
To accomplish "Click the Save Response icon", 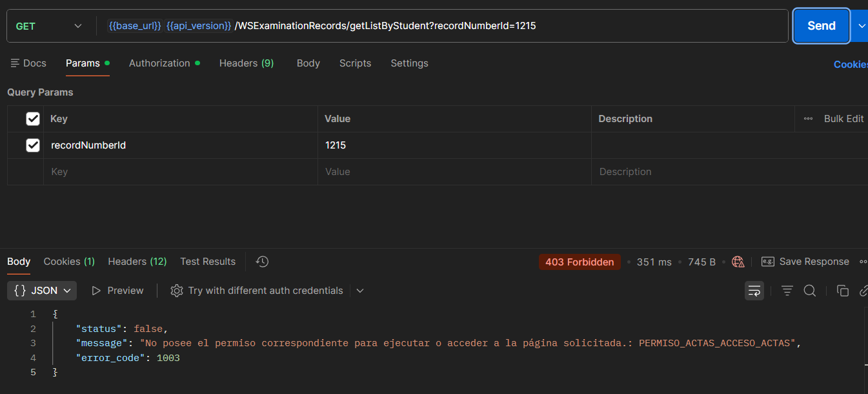I will coord(767,262).
